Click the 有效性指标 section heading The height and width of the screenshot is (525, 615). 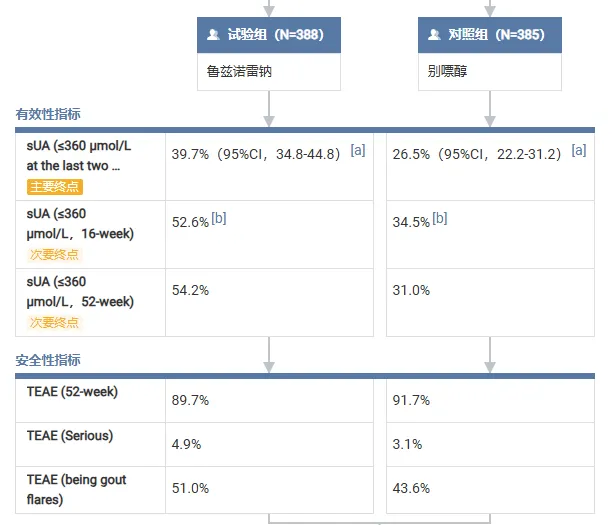tap(48, 114)
